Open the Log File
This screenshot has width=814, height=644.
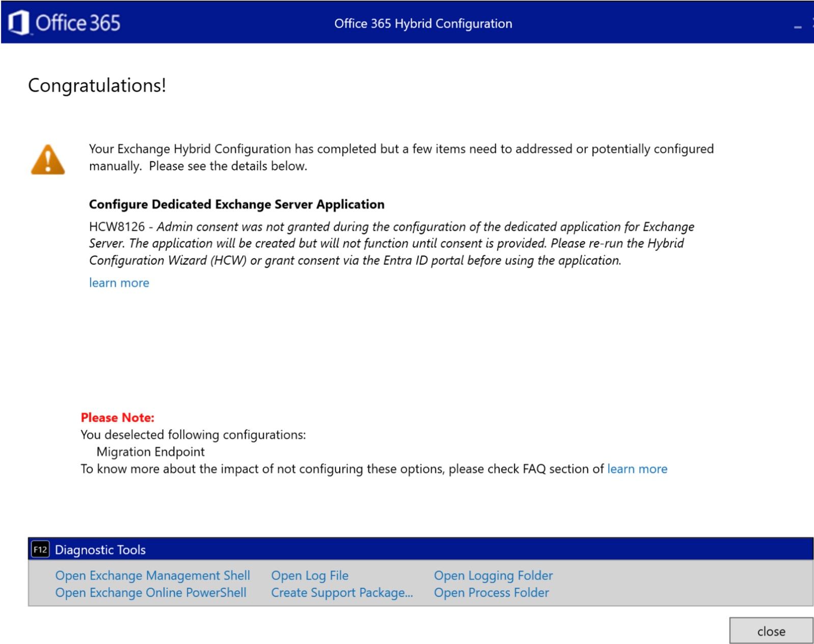point(310,575)
